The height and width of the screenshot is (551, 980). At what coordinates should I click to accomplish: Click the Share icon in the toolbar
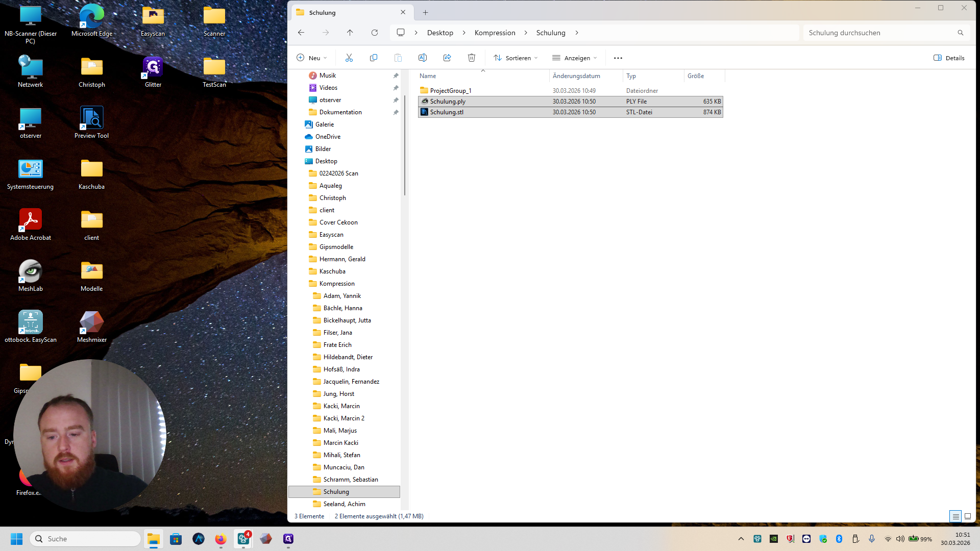click(447, 58)
